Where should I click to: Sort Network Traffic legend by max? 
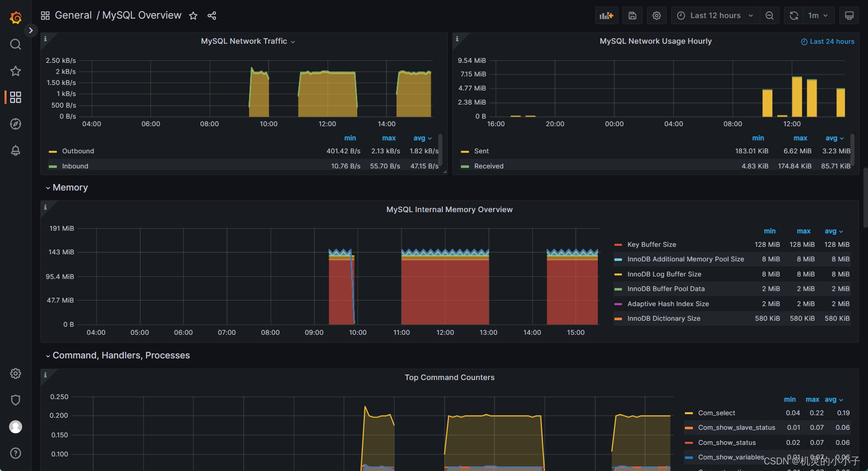388,138
